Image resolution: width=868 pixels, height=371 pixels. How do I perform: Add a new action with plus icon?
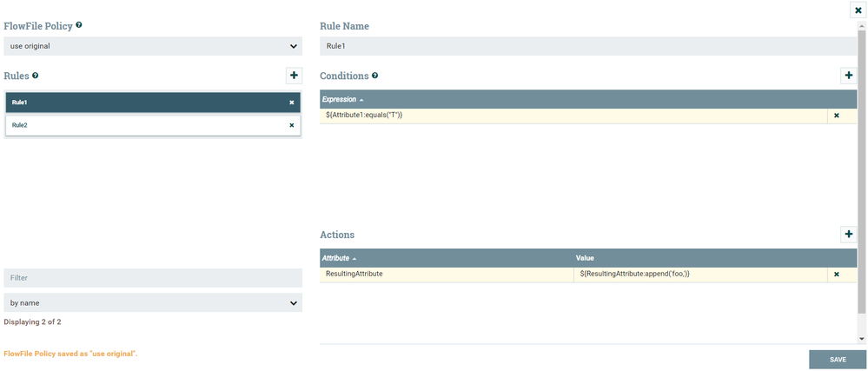point(849,234)
